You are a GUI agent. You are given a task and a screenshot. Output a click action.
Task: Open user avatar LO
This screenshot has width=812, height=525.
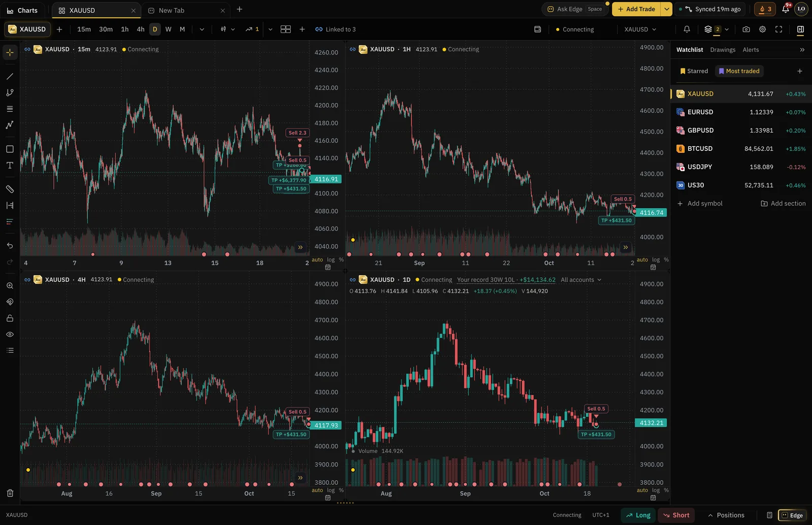tap(801, 9)
